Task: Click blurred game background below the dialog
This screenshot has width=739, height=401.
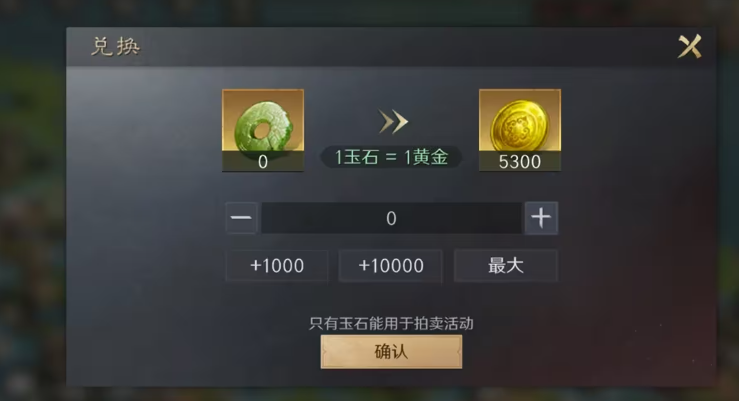Action: point(370,394)
